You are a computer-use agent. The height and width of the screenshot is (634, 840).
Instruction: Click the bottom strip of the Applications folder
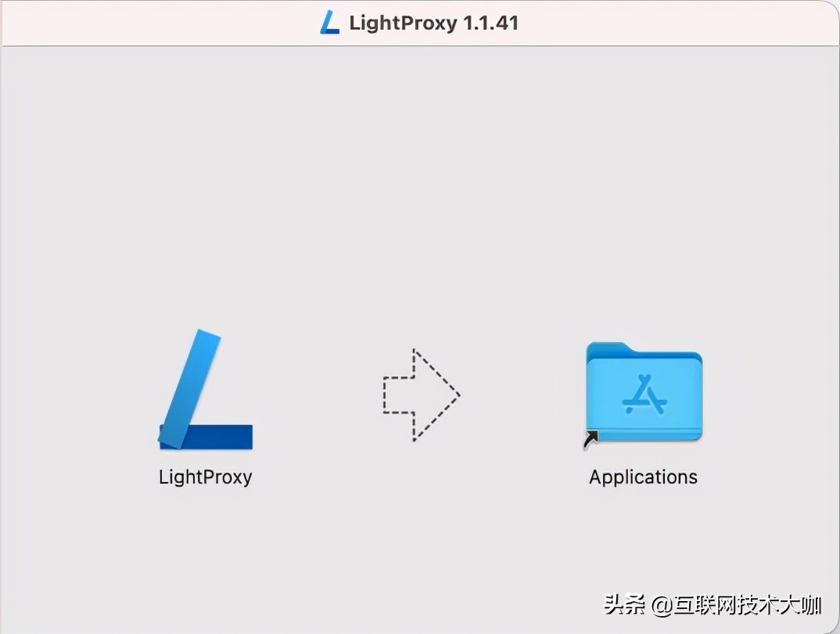click(644, 435)
